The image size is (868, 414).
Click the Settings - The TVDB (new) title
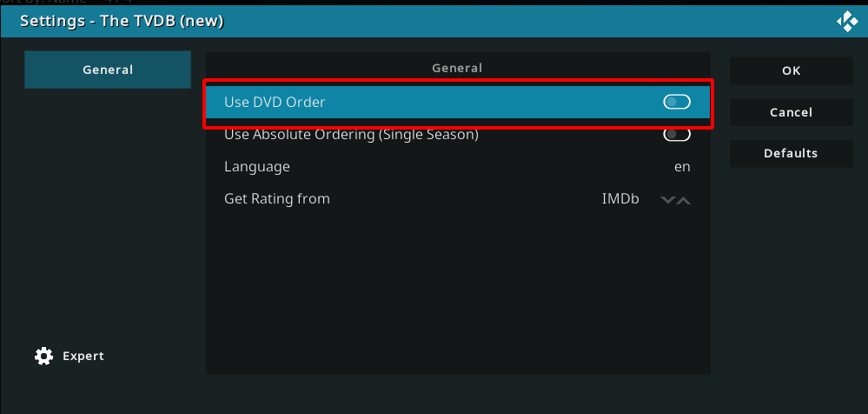(x=122, y=22)
